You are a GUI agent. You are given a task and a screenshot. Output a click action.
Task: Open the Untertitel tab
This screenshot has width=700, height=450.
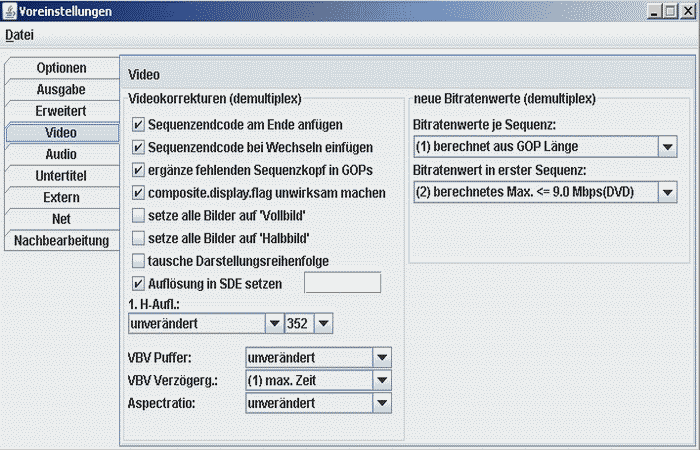(x=61, y=176)
